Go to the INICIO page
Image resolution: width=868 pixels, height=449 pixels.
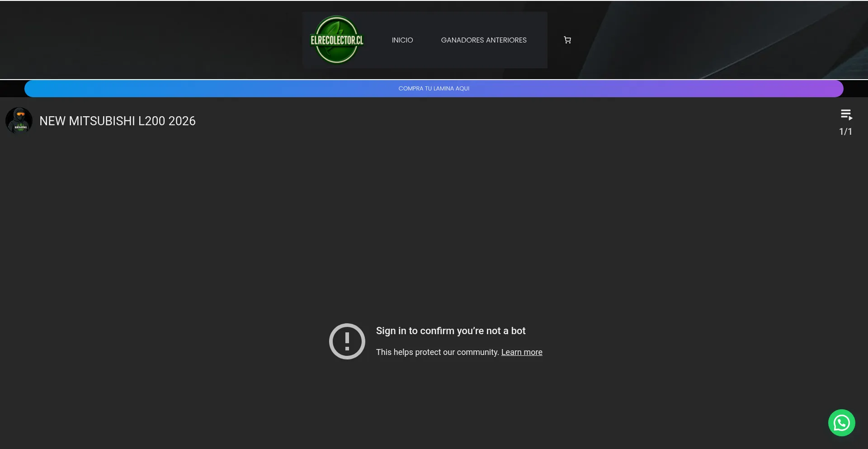[402, 40]
